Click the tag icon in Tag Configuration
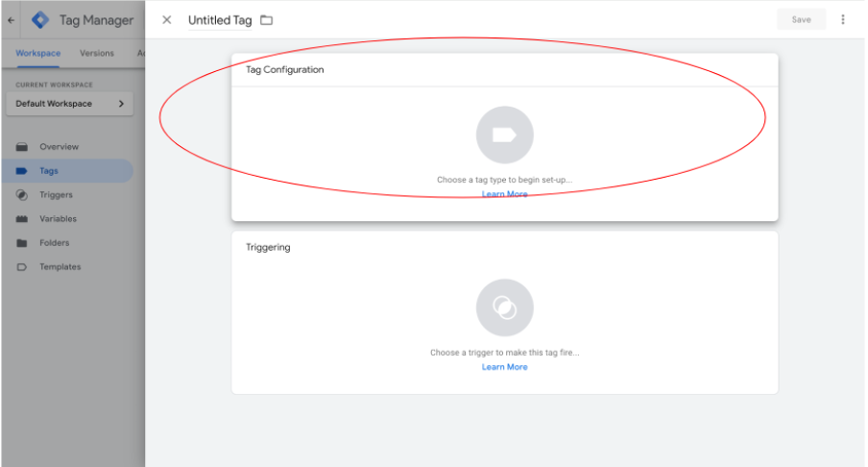The height and width of the screenshot is (467, 868). coord(504,135)
